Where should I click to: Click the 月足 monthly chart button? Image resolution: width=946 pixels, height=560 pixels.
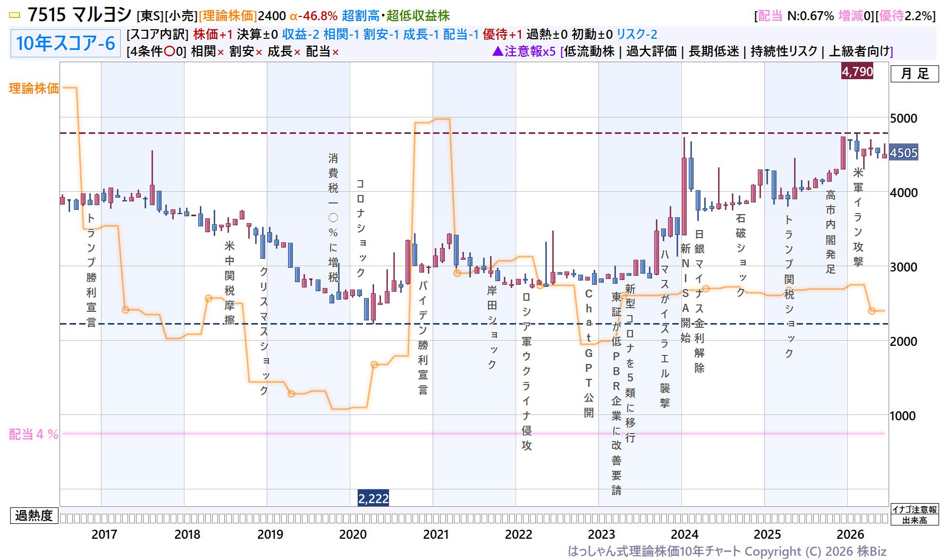click(914, 74)
